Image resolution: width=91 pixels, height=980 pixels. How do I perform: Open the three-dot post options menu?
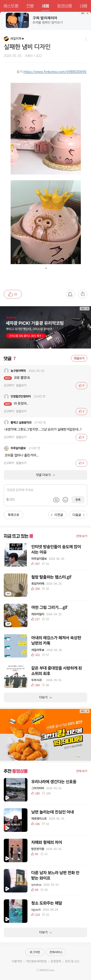click(86, 39)
